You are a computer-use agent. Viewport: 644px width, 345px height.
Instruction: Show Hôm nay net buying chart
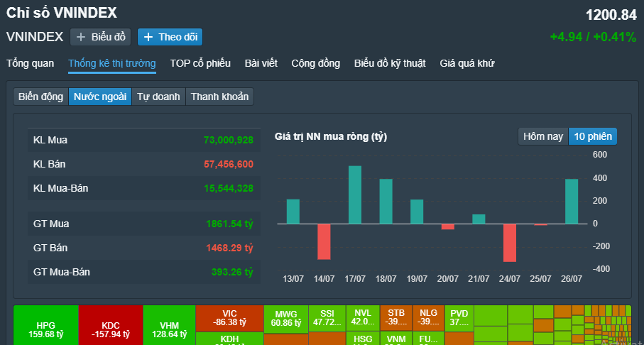(543, 136)
